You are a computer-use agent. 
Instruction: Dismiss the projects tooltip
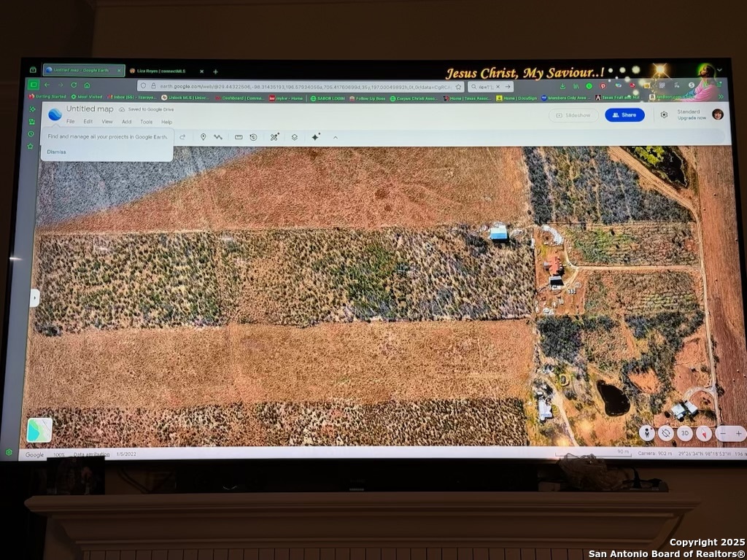click(x=56, y=152)
